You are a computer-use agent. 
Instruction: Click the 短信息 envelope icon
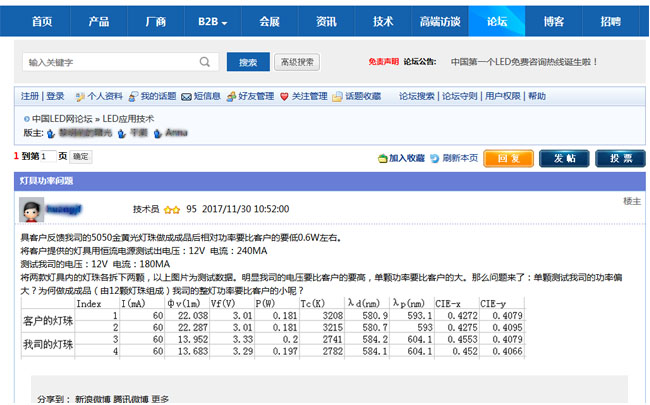[x=185, y=97]
